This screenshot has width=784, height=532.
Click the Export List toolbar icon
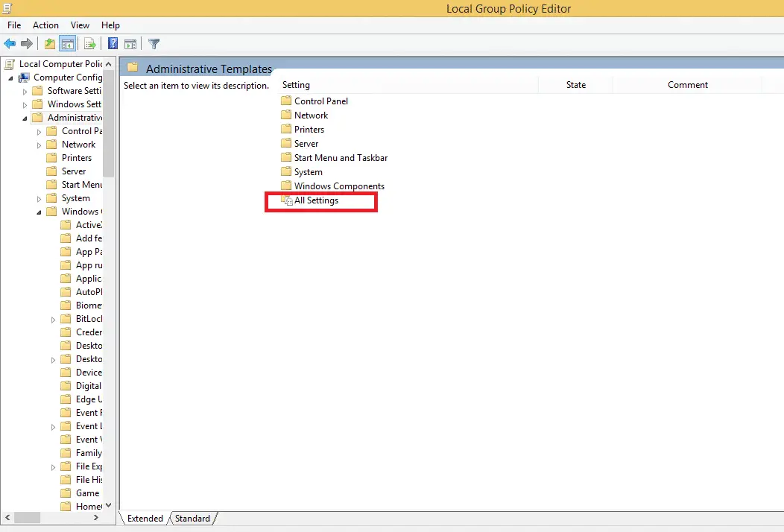[x=90, y=44]
